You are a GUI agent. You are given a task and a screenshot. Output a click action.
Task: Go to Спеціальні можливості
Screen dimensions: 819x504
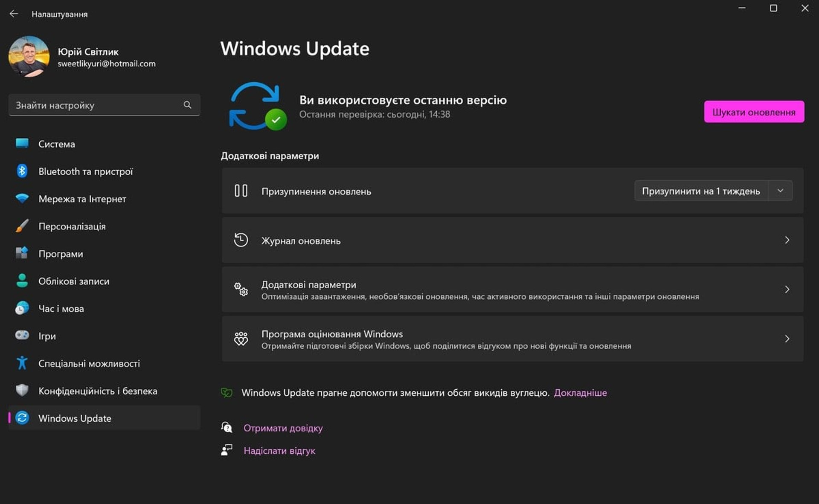tap(104, 363)
